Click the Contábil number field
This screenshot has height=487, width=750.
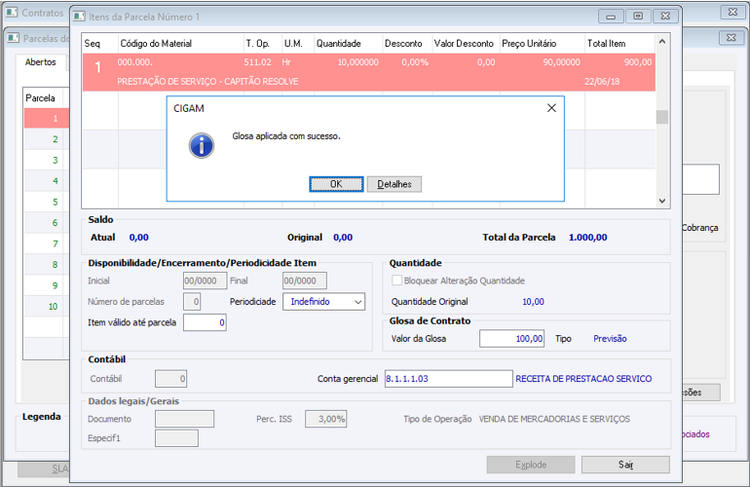(x=171, y=379)
